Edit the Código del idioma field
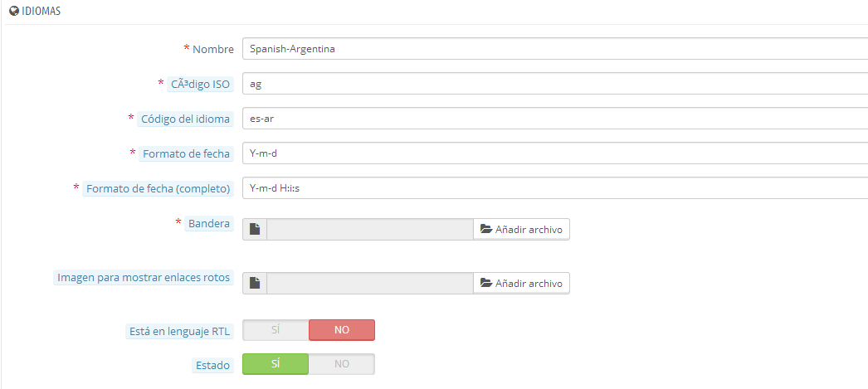This screenshot has width=868, height=389. 554,119
